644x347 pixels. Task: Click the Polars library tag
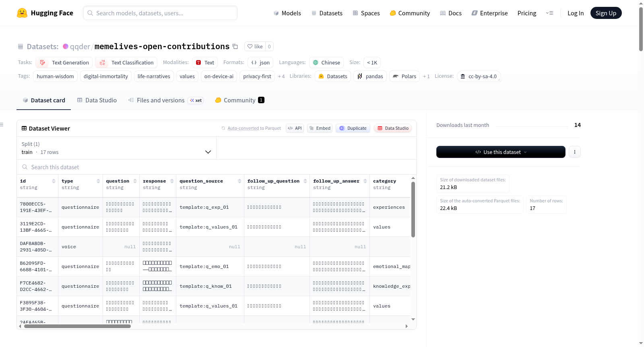405,76
